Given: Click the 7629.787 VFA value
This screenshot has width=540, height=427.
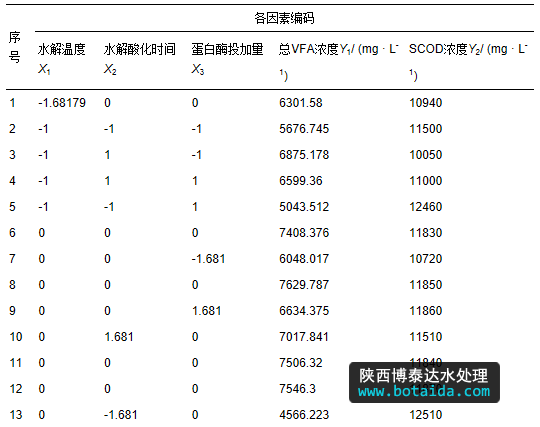Looking at the screenshot, I should 304,285.
